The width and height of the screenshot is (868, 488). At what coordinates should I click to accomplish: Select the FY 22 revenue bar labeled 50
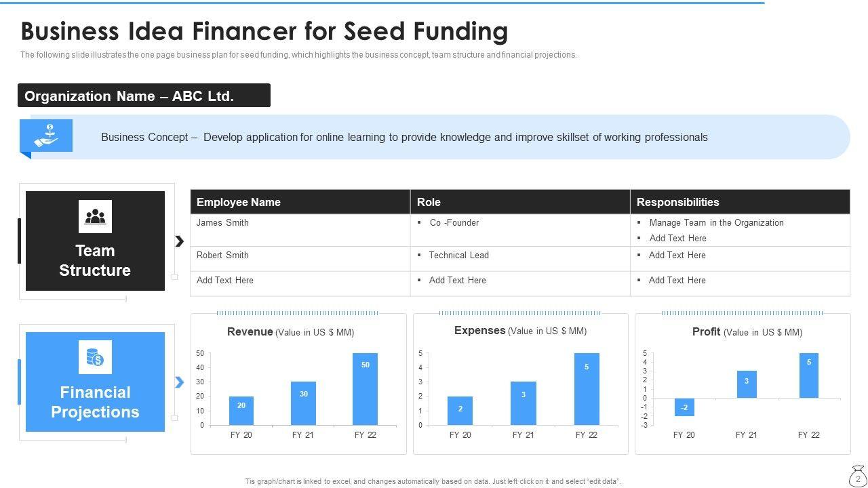click(365, 388)
